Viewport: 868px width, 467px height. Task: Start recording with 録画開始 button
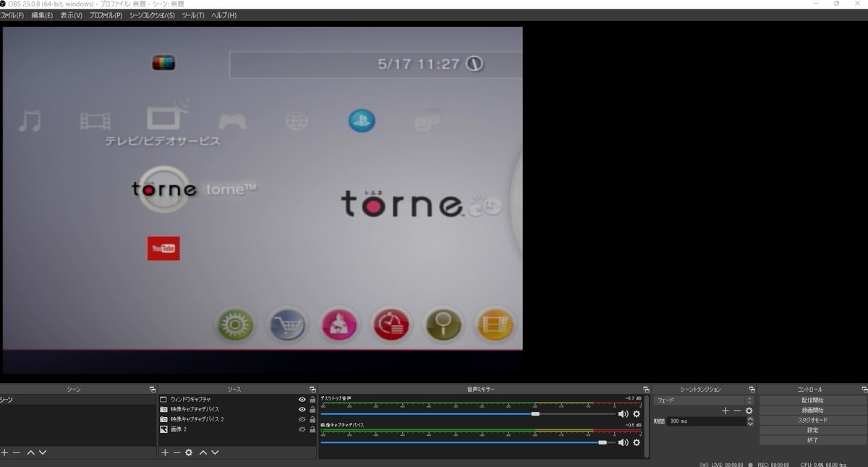pos(812,410)
